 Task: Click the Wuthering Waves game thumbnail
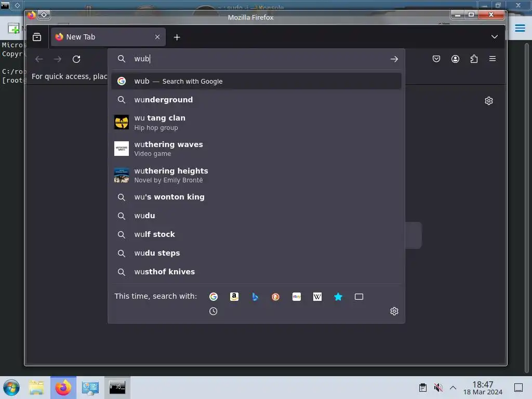point(122,149)
